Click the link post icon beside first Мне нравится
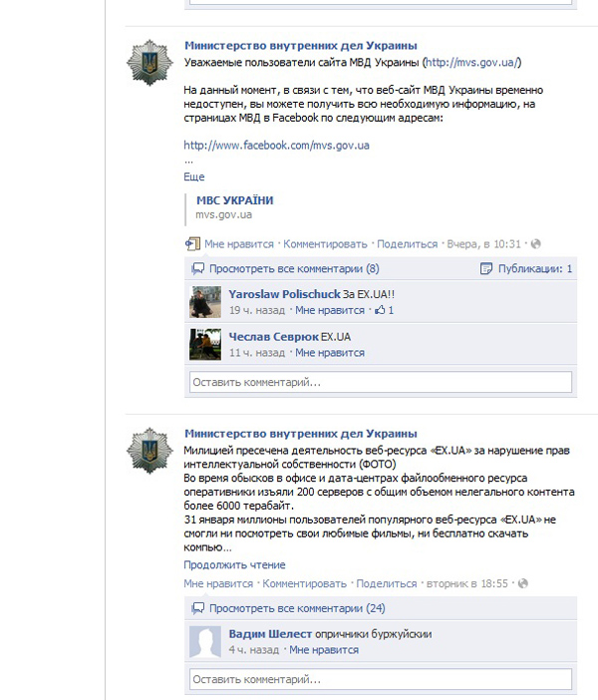Viewport: 598px width, 700px height. tap(192, 243)
